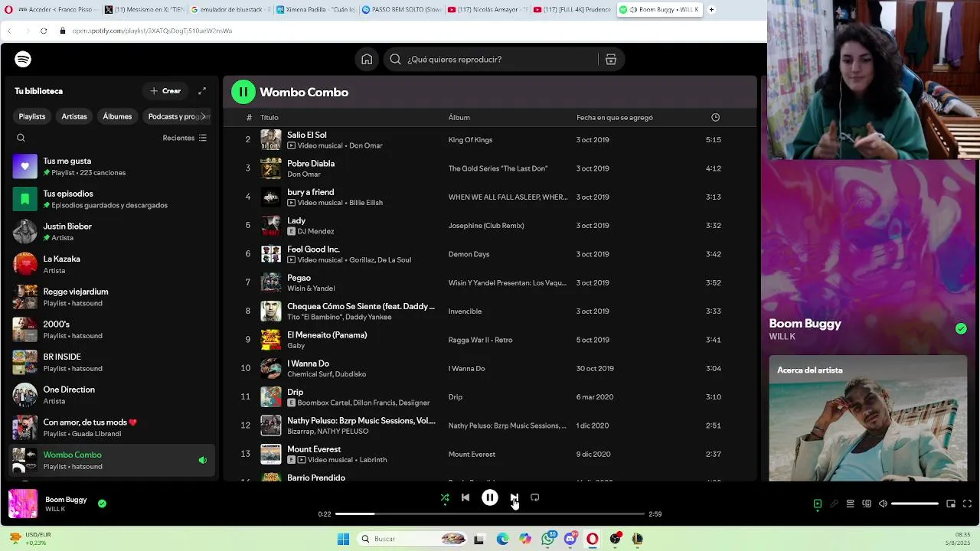Screen dimensions: 980x551
Task: Open the Invencible album link
Action: coord(465,311)
